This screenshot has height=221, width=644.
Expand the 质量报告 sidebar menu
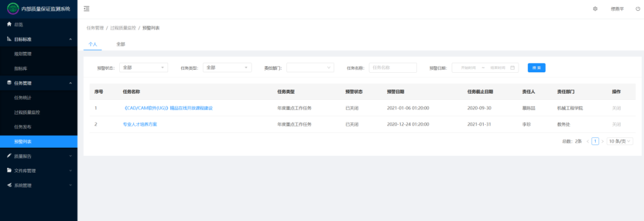(39, 156)
